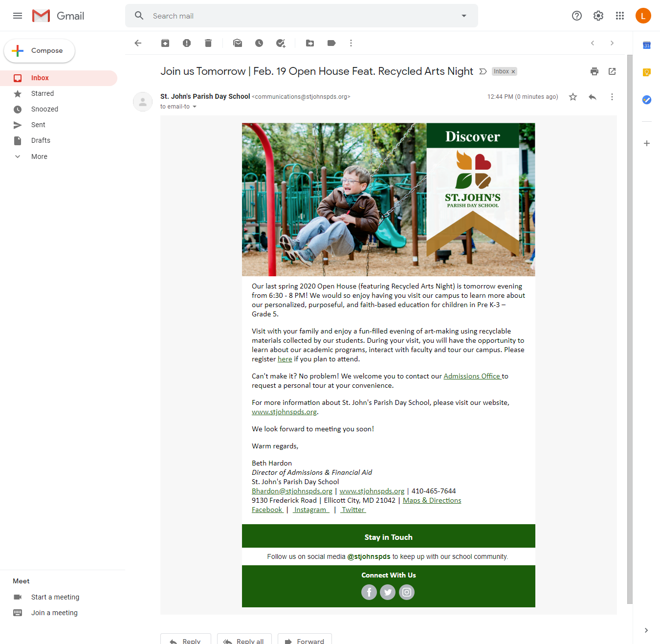The height and width of the screenshot is (644, 660).
Task: Open the email in a new window
Action: 612,71
